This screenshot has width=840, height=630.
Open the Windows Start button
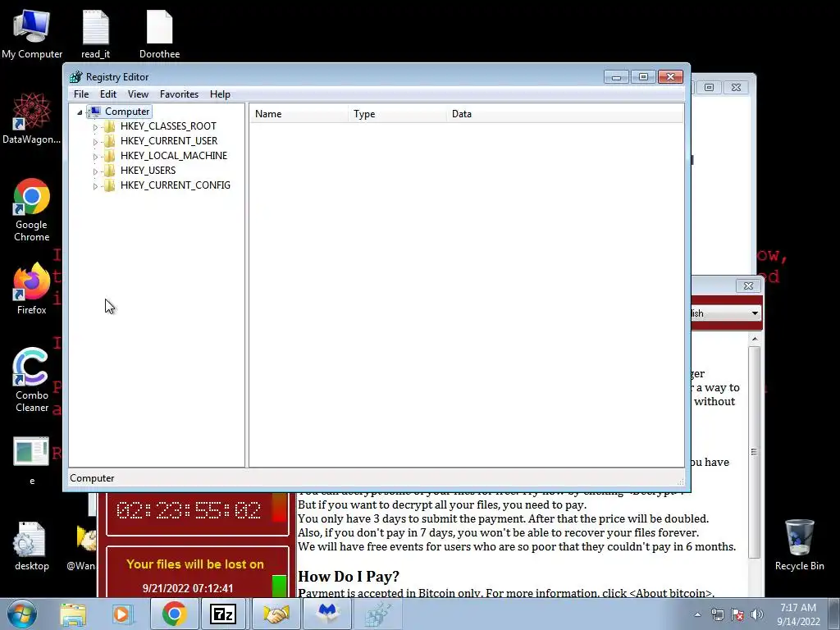coord(21,614)
